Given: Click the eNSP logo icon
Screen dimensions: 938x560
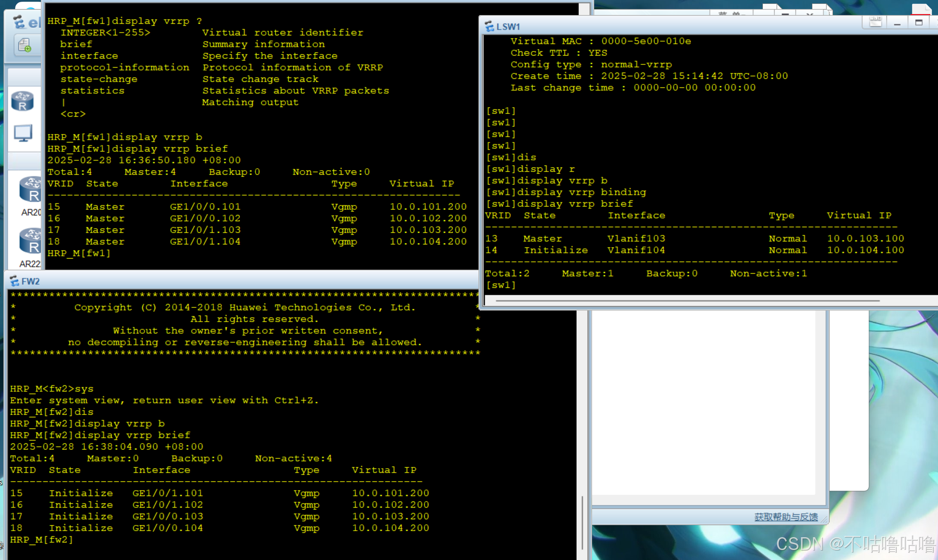Looking at the screenshot, I should coord(19,22).
